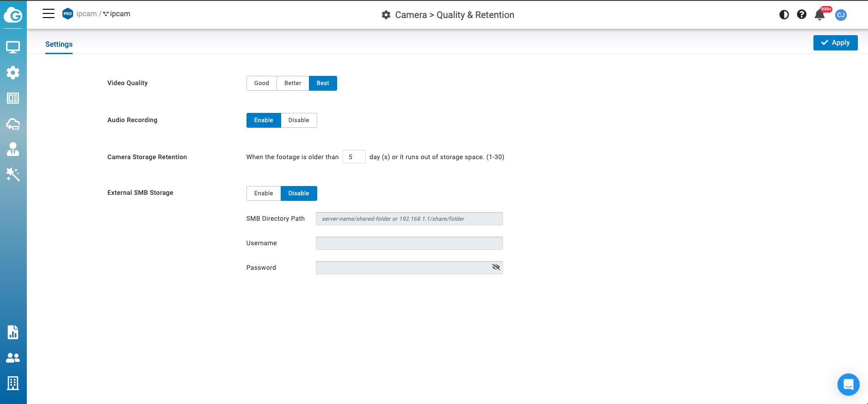The image size is (868, 404).
Task: Click the Apply button
Action: tap(835, 43)
